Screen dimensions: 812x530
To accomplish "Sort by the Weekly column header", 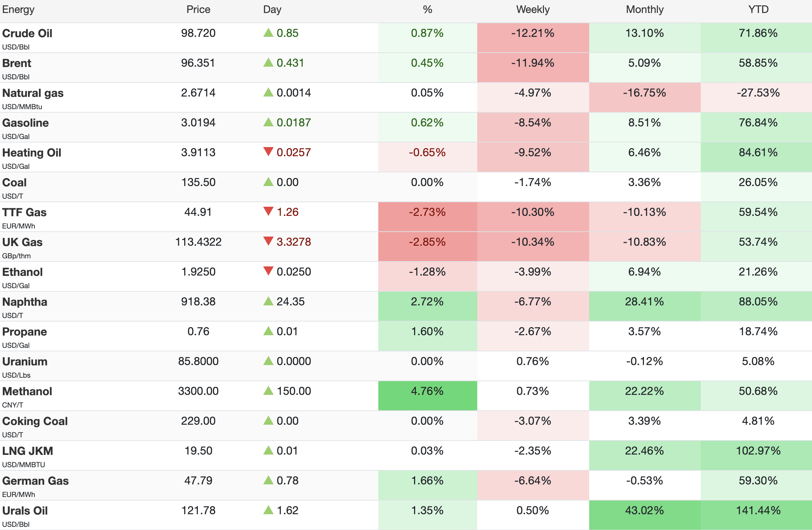I will click(x=533, y=9).
